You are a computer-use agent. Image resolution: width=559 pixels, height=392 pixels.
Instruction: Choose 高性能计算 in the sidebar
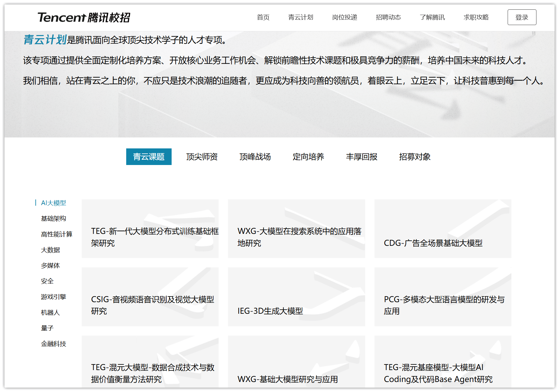pos(57,234)
